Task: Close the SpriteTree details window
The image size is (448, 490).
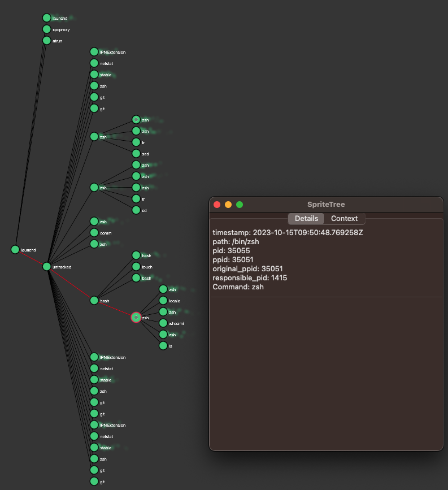Action: (x=217, y=205)
